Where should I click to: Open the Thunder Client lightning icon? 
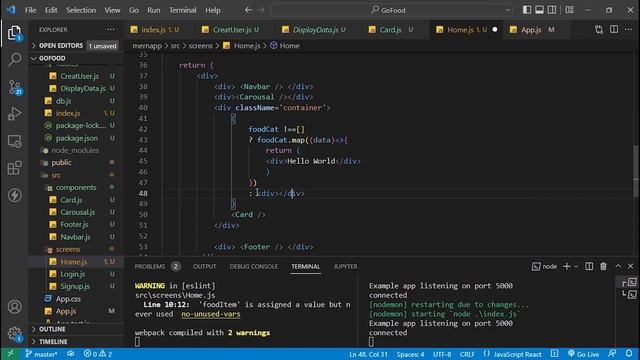(x=14, y=195)
